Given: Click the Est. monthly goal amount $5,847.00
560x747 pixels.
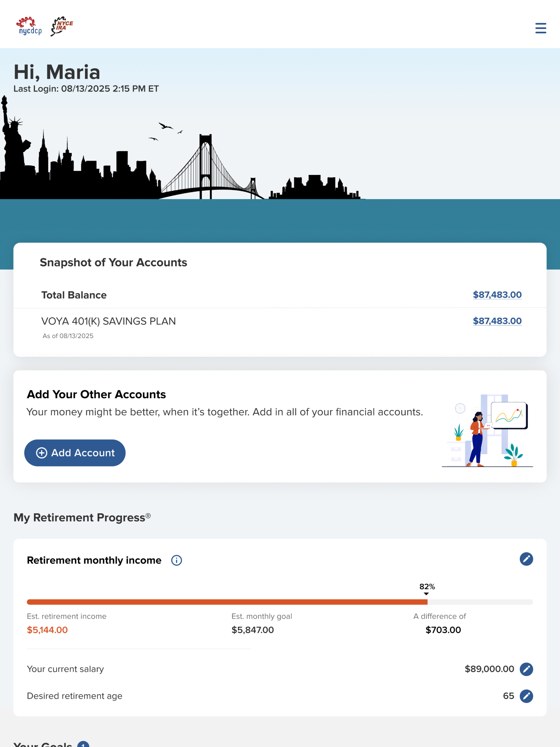Looking at the screenshot, I should [253, 630].
